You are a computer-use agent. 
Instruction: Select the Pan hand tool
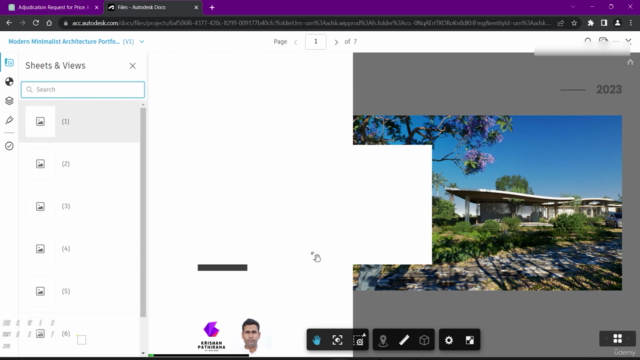tap(317, 340)
